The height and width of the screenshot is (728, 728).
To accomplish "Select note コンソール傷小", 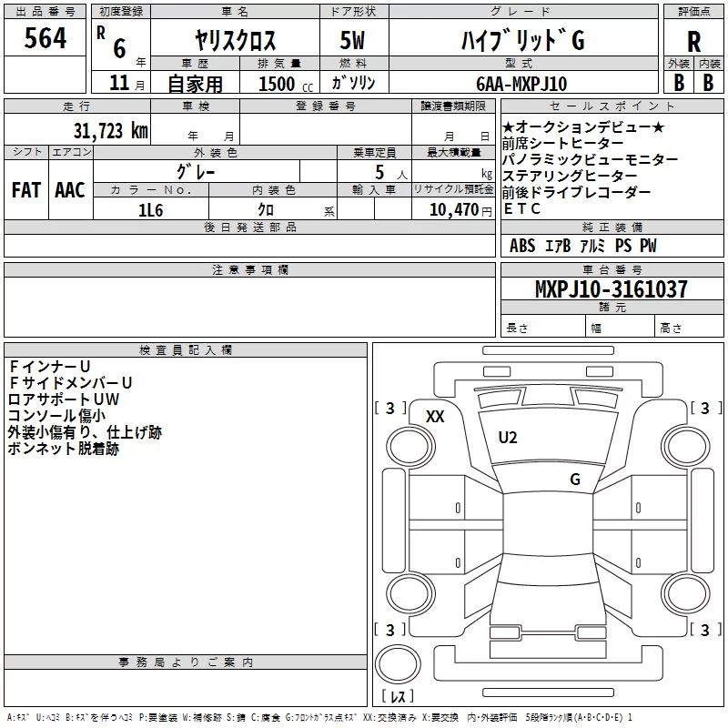I will coord(56,416).
